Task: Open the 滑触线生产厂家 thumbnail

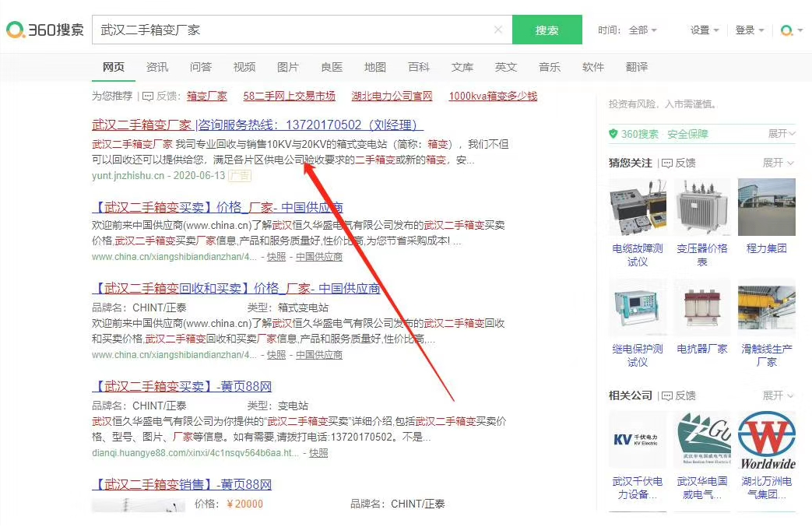Action: pos(766,307)
